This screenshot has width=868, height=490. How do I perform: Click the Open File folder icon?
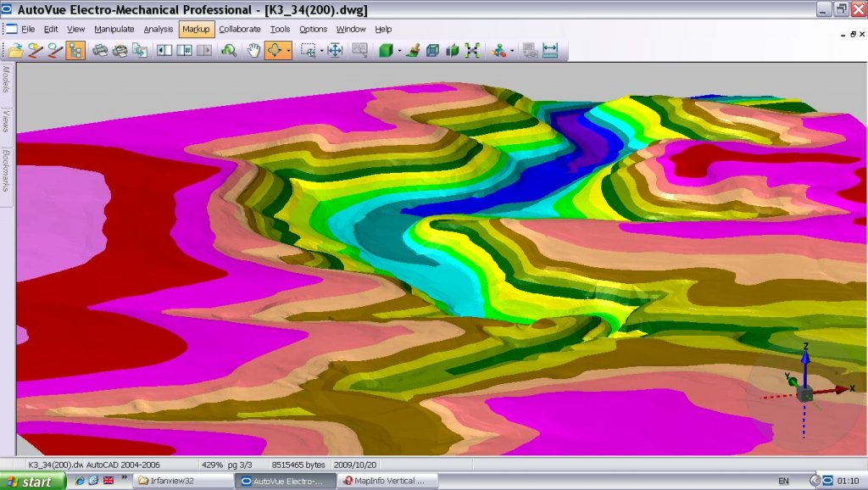point(14,51)
